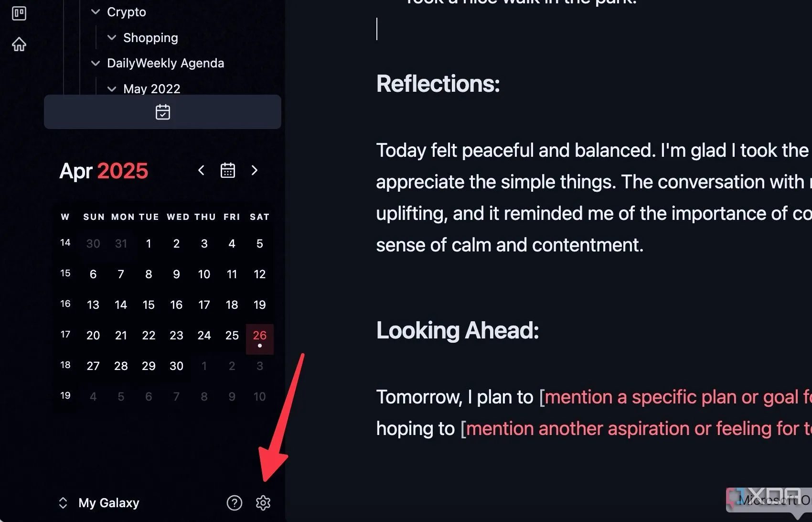The width and height of the screenshot is (812, 522).
Task: Click the red placeholder text after Tomorrow
Action: [x=678, y=397]
